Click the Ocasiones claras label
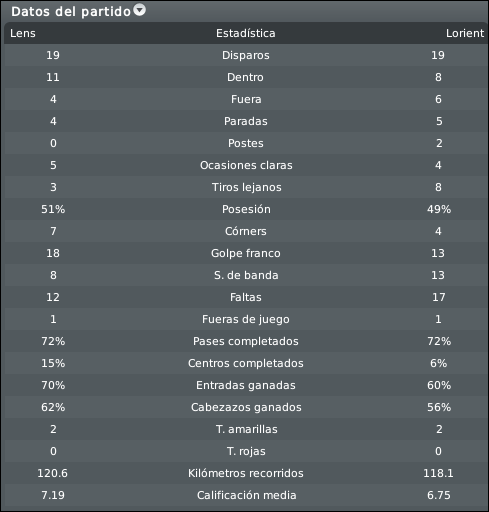 click(x=246, y=165)
